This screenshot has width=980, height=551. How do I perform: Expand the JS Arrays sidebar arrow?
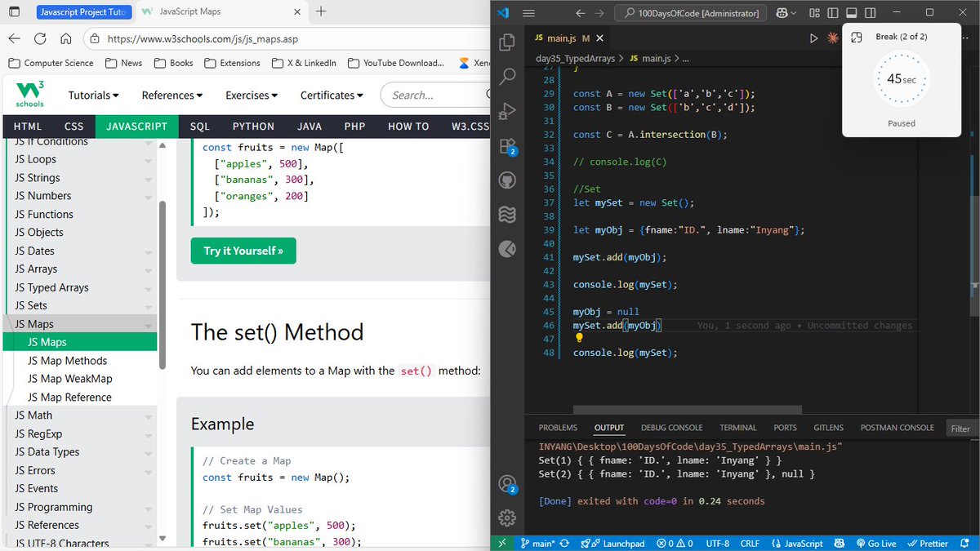coord(149,270)
